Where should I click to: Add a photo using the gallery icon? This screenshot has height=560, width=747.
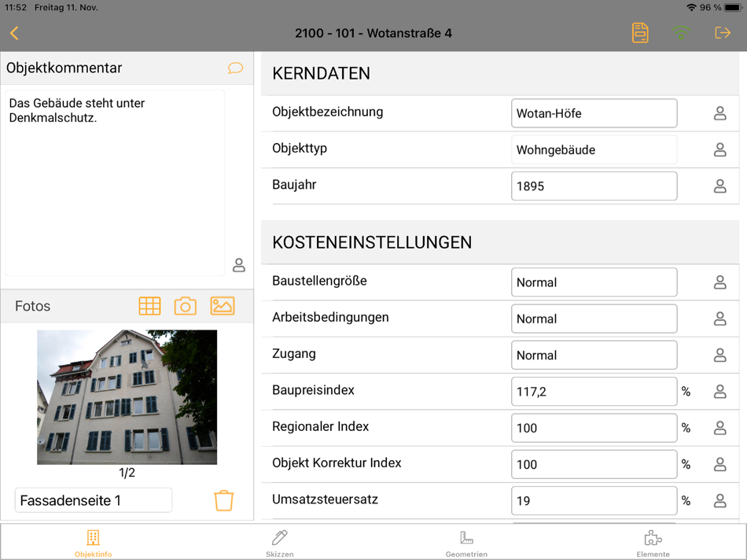coord(223,306)
